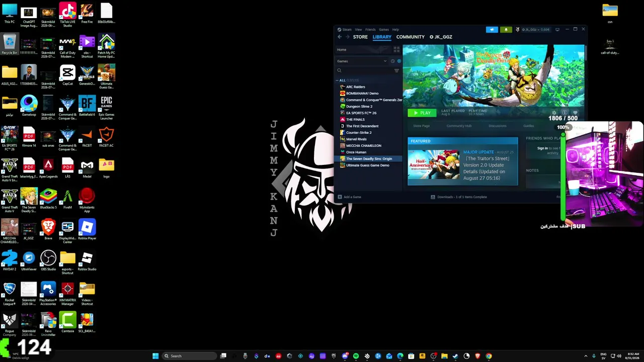The width and height of the screenshot is (644, 362).
Task: Show game info panel icon
Action: (x=565, y=113)
